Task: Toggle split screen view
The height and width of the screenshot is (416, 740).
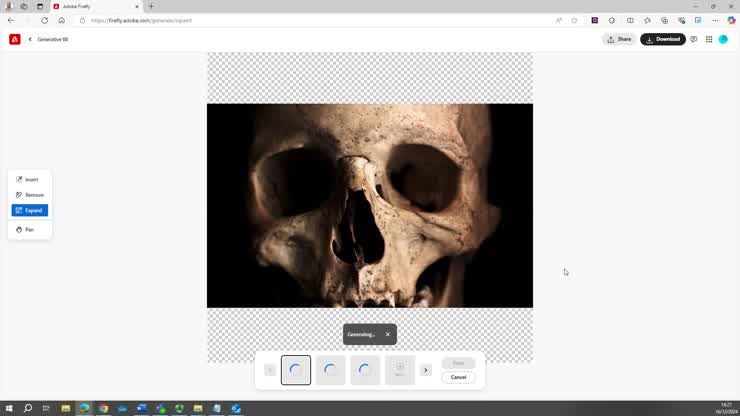Action: point(630,20)
